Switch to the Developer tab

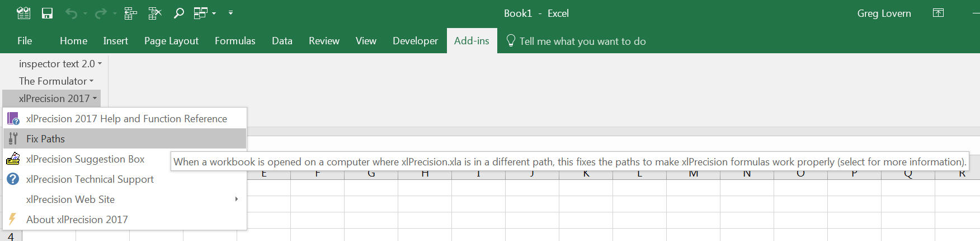[415, 41]
